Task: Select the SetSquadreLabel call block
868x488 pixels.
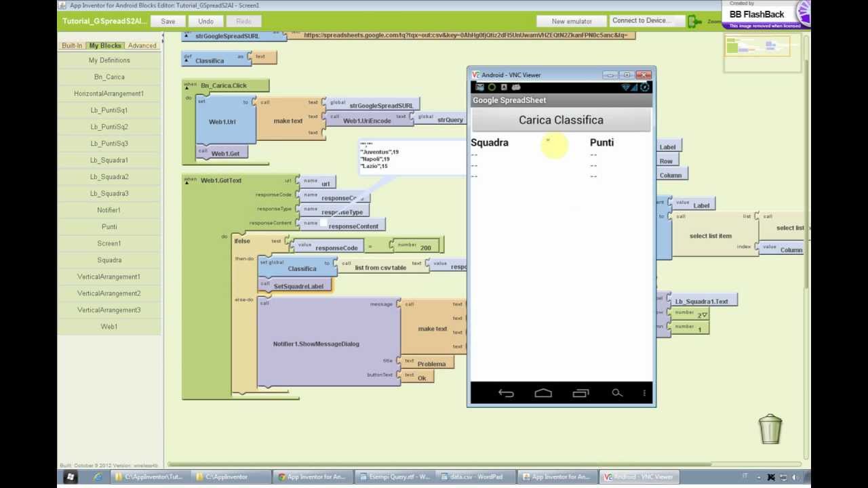Action: [x=294, y=286]
